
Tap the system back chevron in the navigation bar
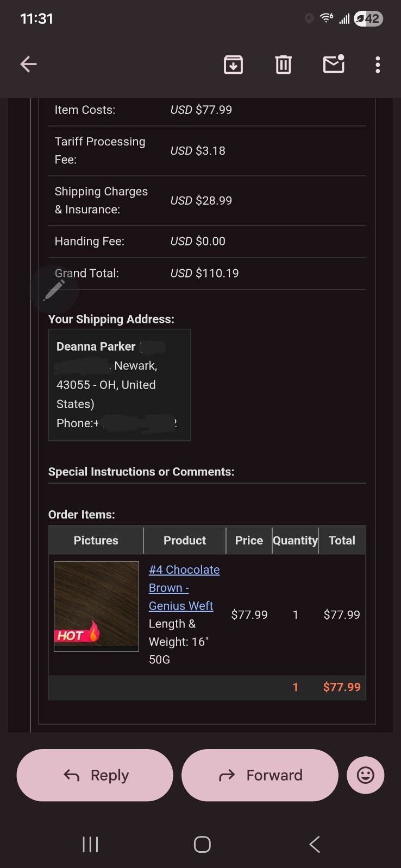tap(314, 844)
